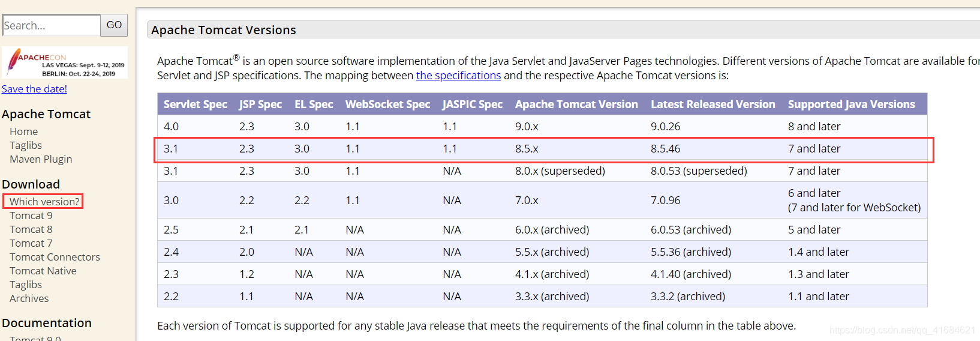Screen dimensions: 980x341
Task: Open the 'Save the date!' link
Action: tap(34, 89)
